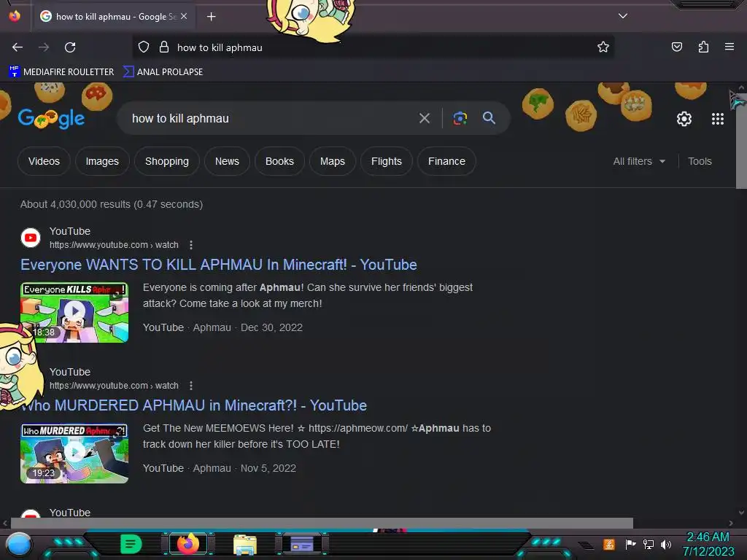Go back with the browser back arrow
The width and height of the screenshot is (747, 560).
pyautogui.click(x=18, y=47)
